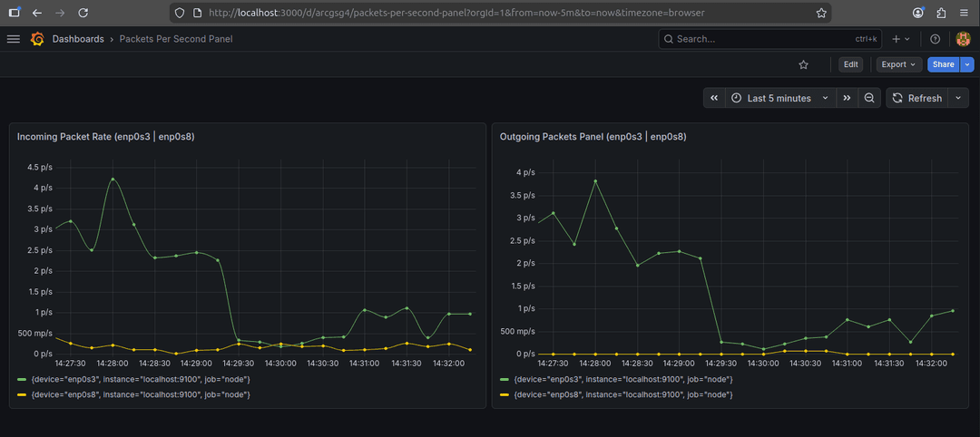Click green swatch in Incoming legend
980x437 pixels.
pos(22,380)
